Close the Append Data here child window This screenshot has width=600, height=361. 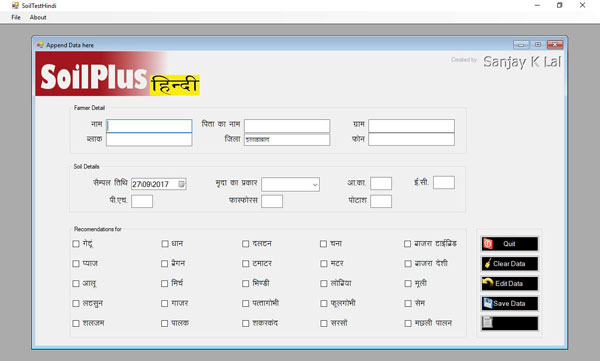click(555, 45)
